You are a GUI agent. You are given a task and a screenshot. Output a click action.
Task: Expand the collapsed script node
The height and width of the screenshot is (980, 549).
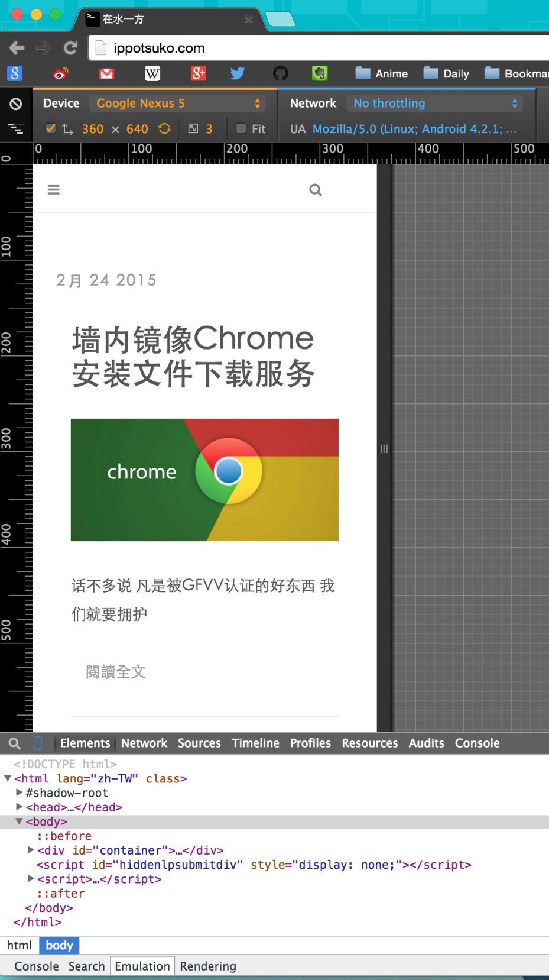31,879
